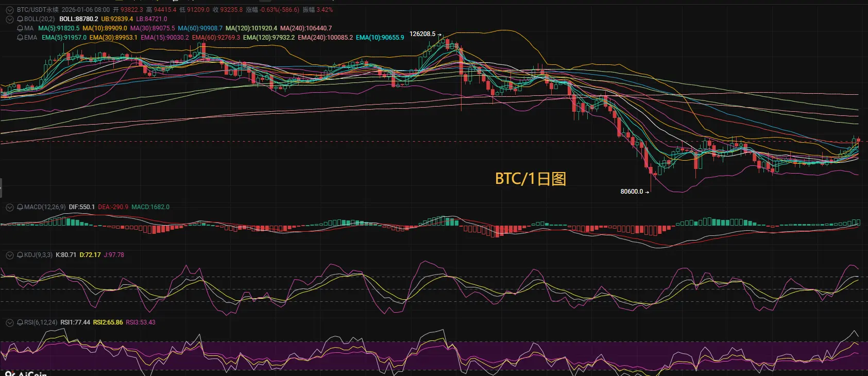The image size is (868, 376).
Task: Click the LB:84721.0 lower band value
Action: tap(151, 19)
